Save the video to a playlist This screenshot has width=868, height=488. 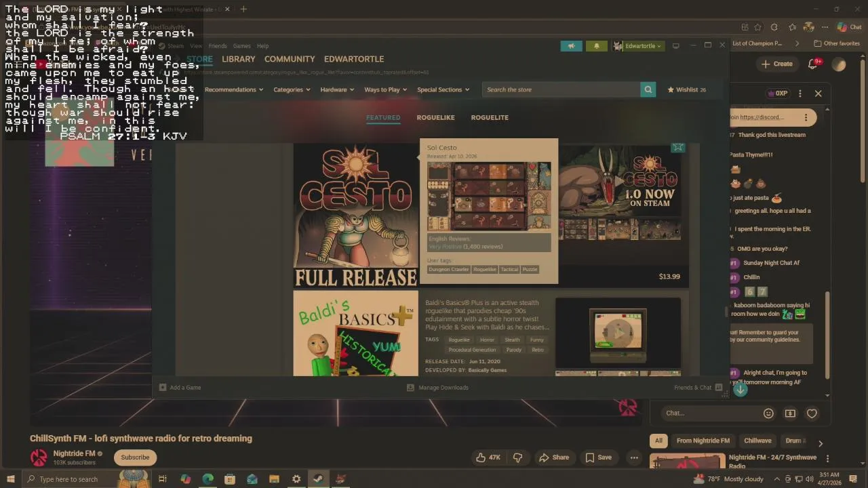(x=599, y=457)
